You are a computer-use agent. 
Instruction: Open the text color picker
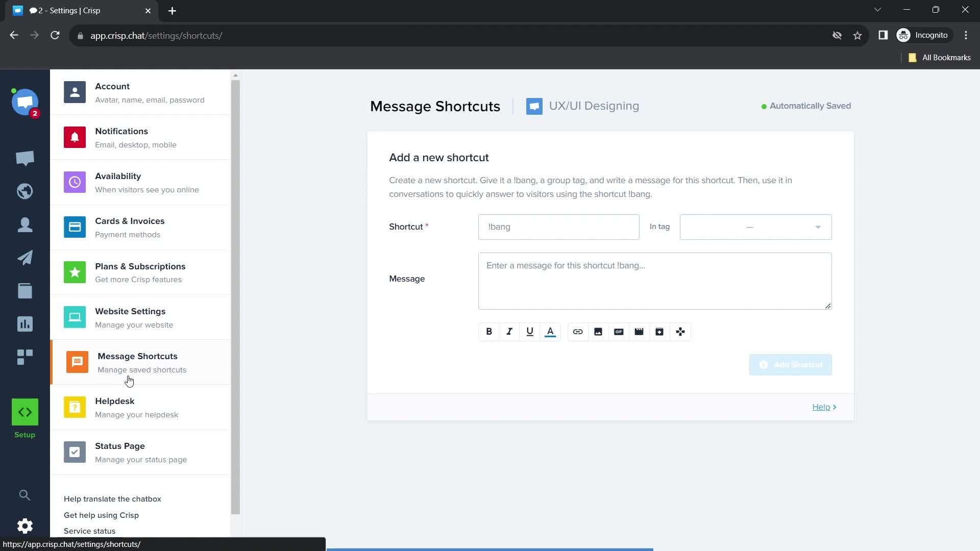click(550, 332)
